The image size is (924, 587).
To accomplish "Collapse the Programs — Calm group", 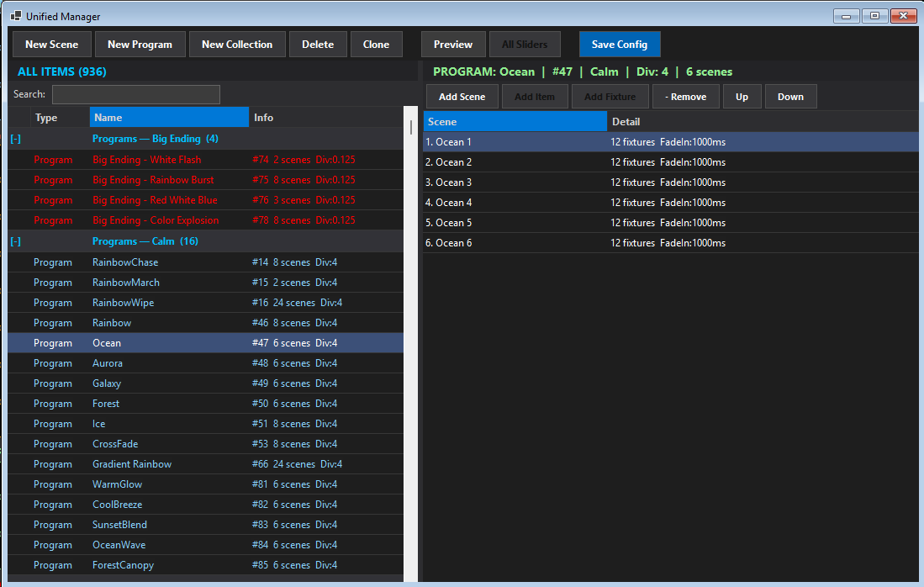I will tap(16, 241).
